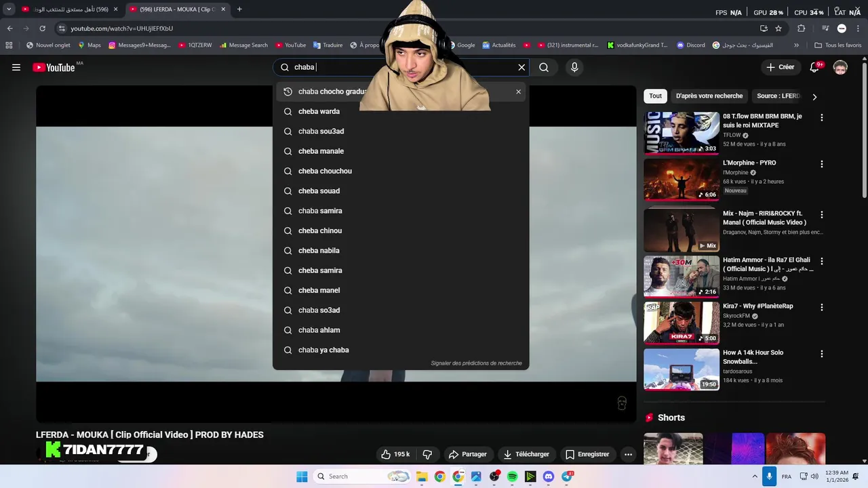Open Tous les favoris folder
Screen dimensions: 868x488
coord(837,45)
